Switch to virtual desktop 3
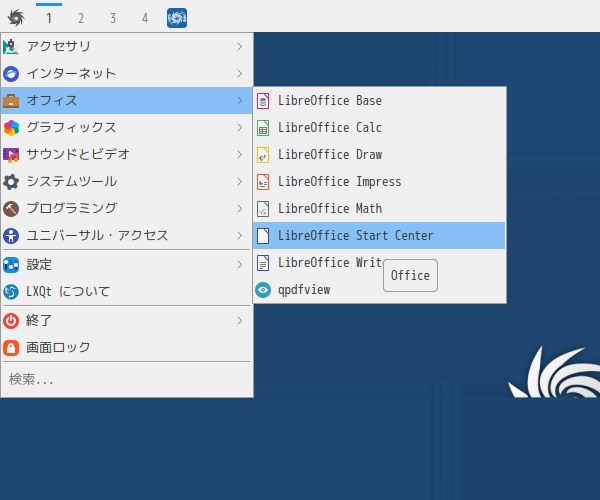Screen dimensions: 600x500 click(113, 18)
